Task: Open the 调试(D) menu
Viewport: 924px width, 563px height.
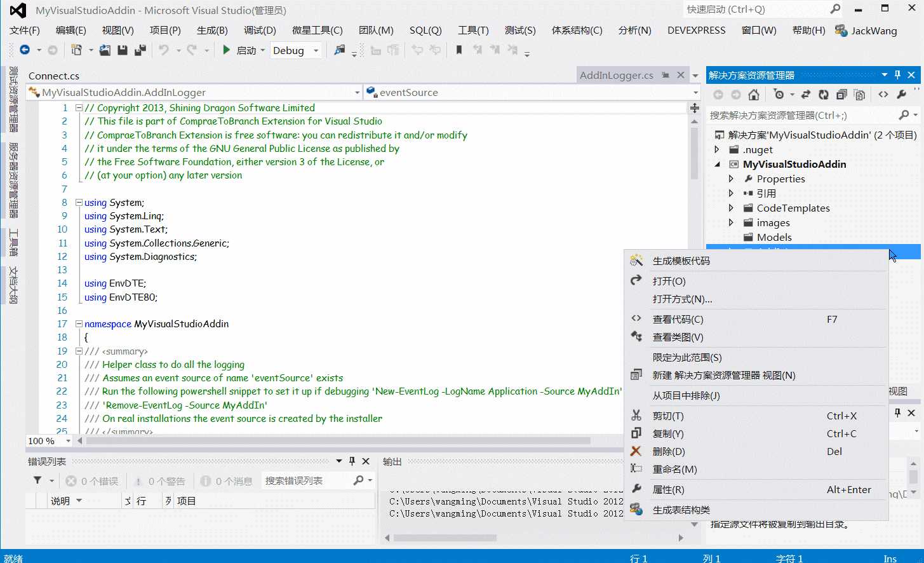Action: 260,31
